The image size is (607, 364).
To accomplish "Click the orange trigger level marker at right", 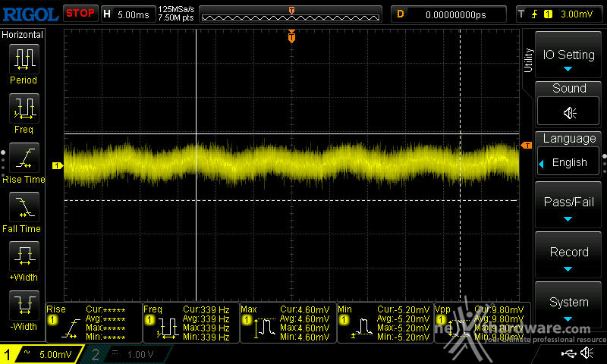I will [527, 146].
